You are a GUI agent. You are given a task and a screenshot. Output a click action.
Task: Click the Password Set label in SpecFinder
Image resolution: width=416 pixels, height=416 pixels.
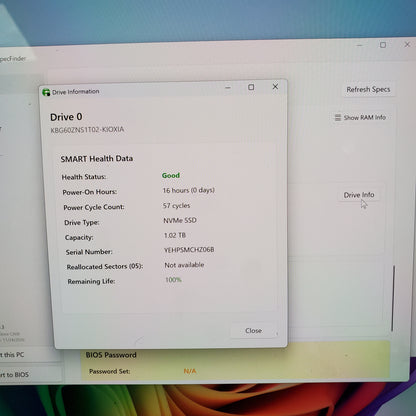(109, 371)
